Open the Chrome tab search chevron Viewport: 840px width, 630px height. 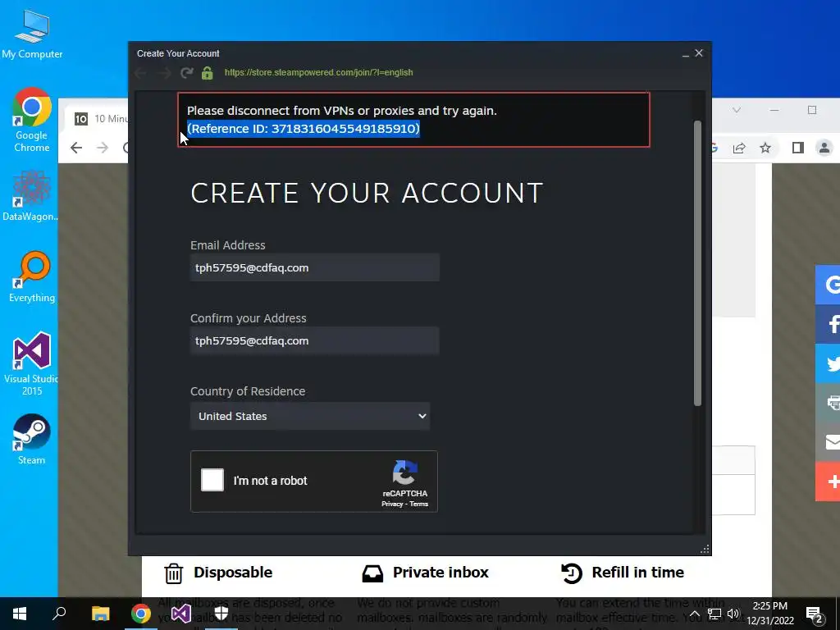click(x=737, y=110)
